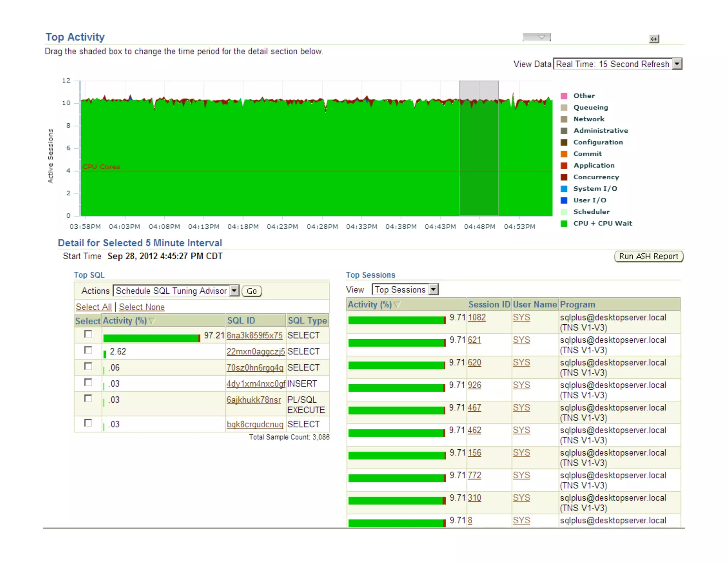Click the collapse triangle beside Top Activity

(541, 37)
